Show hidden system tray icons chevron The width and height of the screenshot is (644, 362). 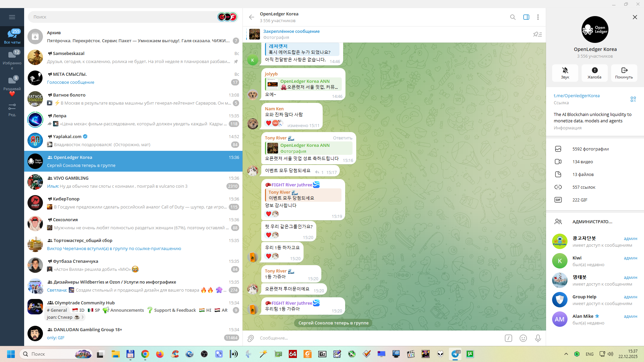(x=566, y=354)
